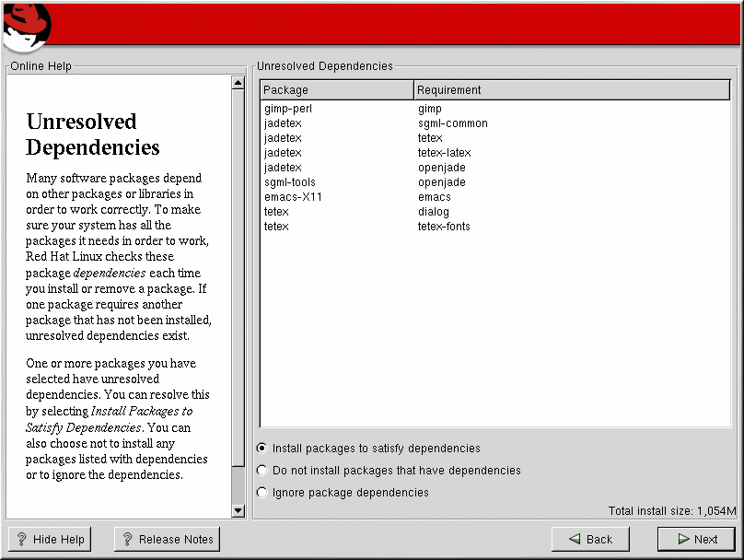Screen dimensions: 744x560
Task: Click the right arrow icon on Next
Action: (684, 539)
